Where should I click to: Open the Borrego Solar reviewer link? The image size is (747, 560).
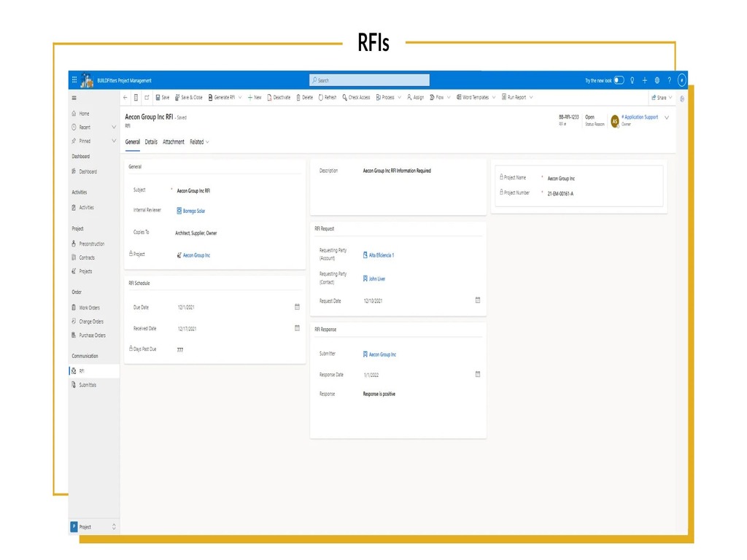point(193,211)
